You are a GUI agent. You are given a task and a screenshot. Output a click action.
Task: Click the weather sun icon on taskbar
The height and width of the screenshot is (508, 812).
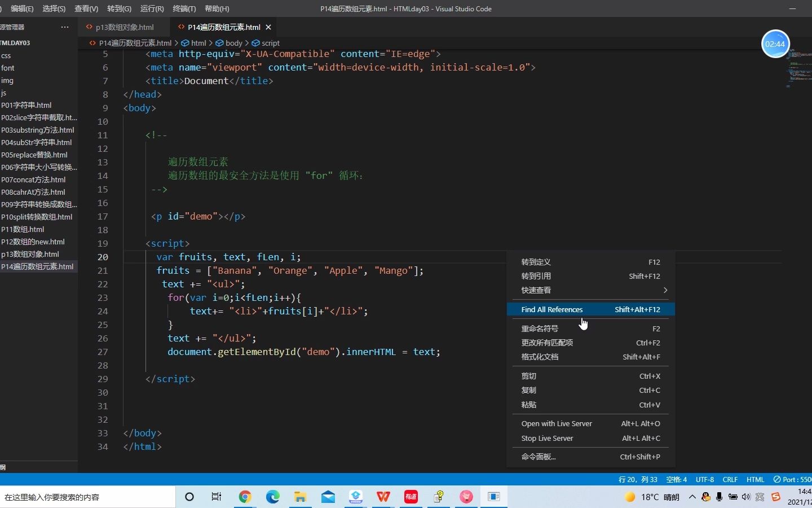630,497
